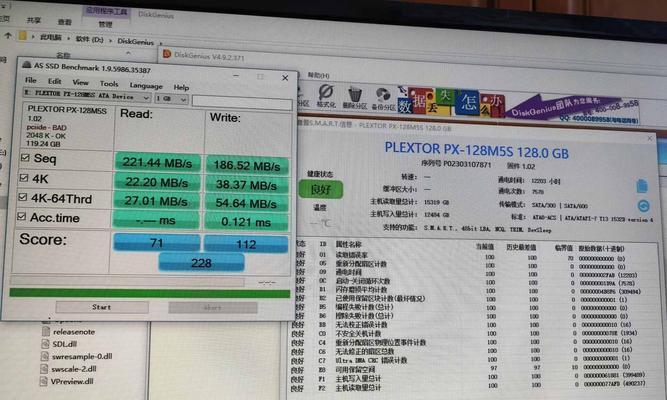Click the PLEXTOR PX-128M5S 128.0 GB heading
This screenshot has width=667, height=400.
point(476,150)
